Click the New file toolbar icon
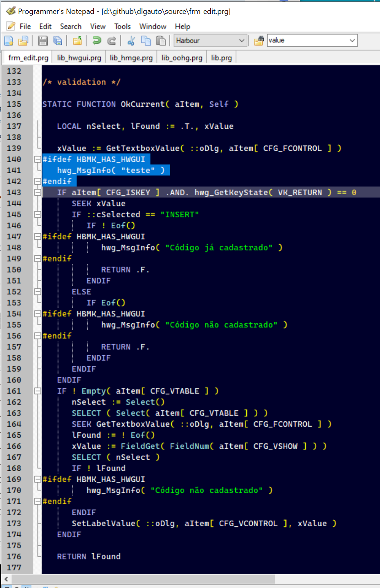The height and width of the screenshot is (588, 380). click(x=9, y=40)
